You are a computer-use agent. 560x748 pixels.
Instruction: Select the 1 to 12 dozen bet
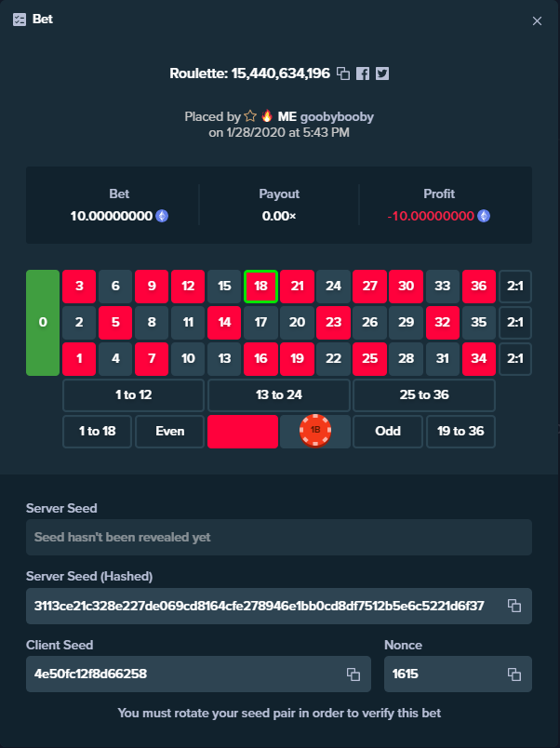point(134,395)
